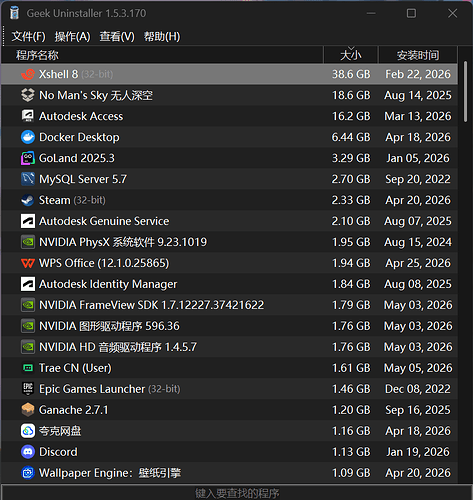Viewport: 473px width, 500px height.
Task: Click the Mar 13, 2026 install date
Action: pos(418,116)
